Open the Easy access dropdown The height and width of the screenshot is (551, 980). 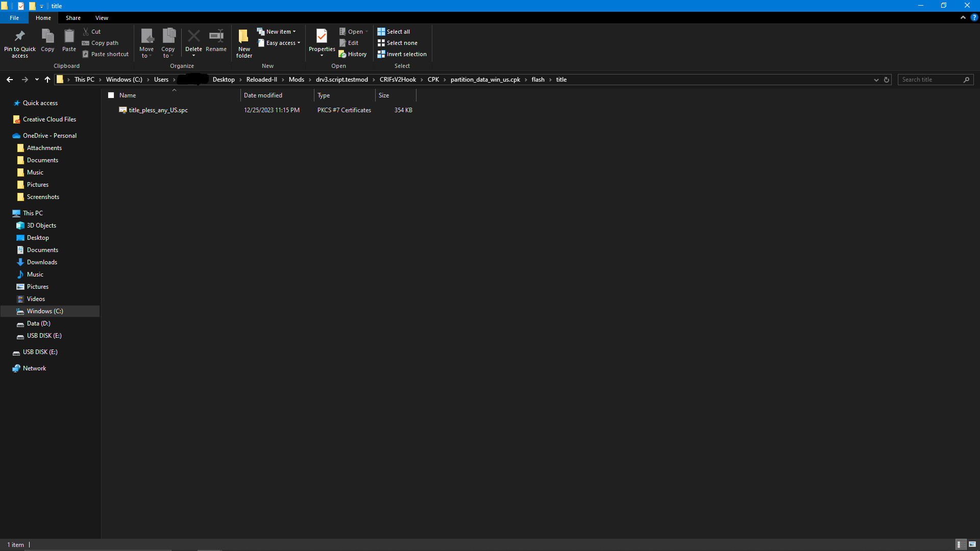[x=279, y=43]
